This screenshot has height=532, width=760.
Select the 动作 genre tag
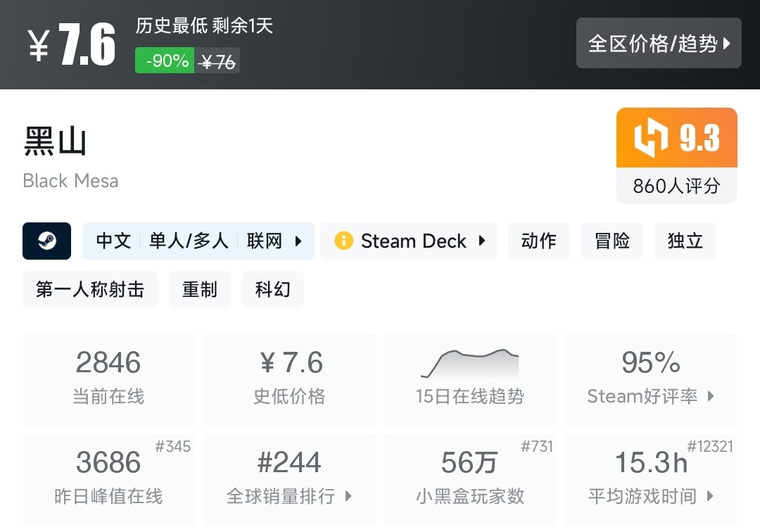click(x=539, y=241)
